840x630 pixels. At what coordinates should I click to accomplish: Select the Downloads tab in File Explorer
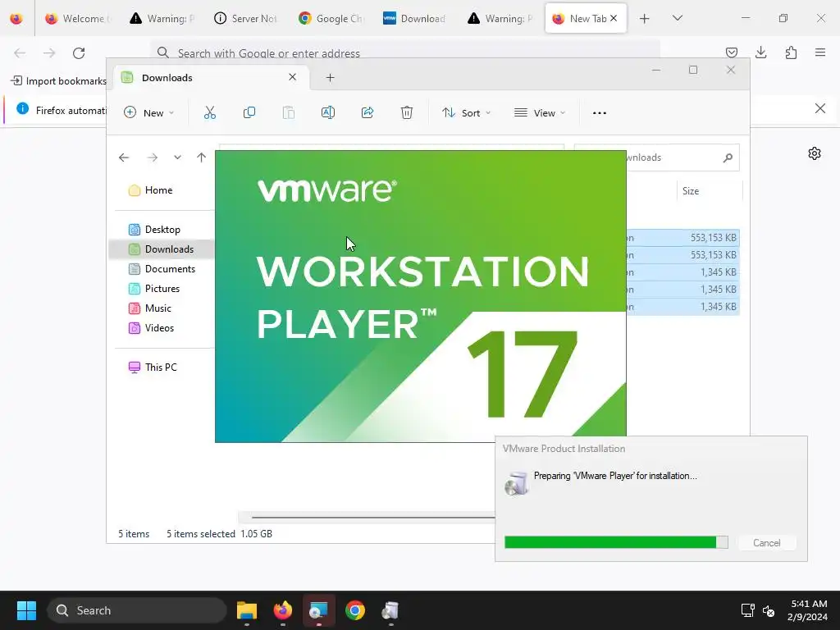(x=209, y=78)
